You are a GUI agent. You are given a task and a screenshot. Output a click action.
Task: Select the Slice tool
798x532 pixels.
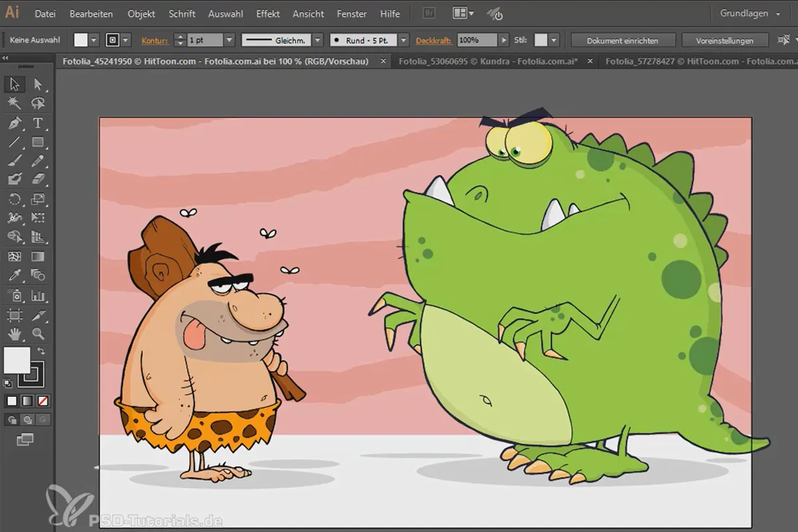[x=38, y=315]
